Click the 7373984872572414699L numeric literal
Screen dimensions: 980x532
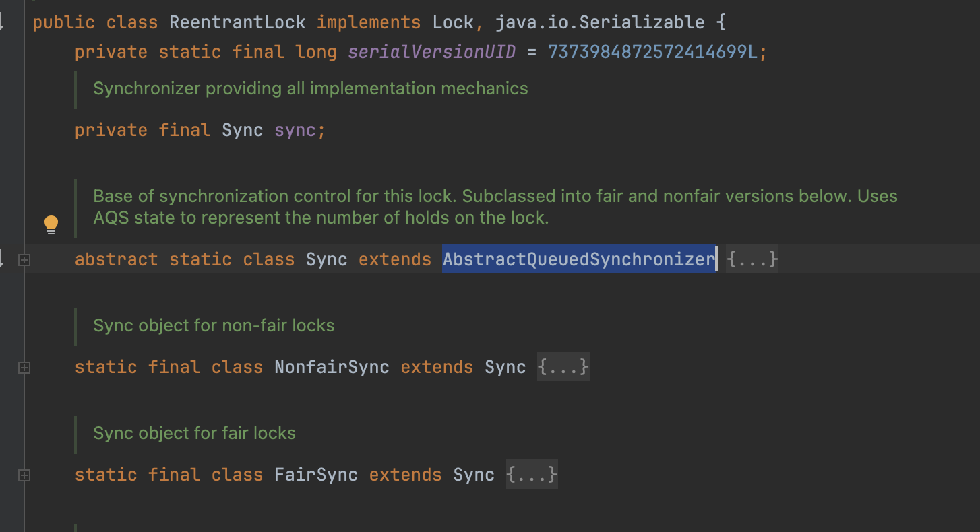[x=652, y=52]
